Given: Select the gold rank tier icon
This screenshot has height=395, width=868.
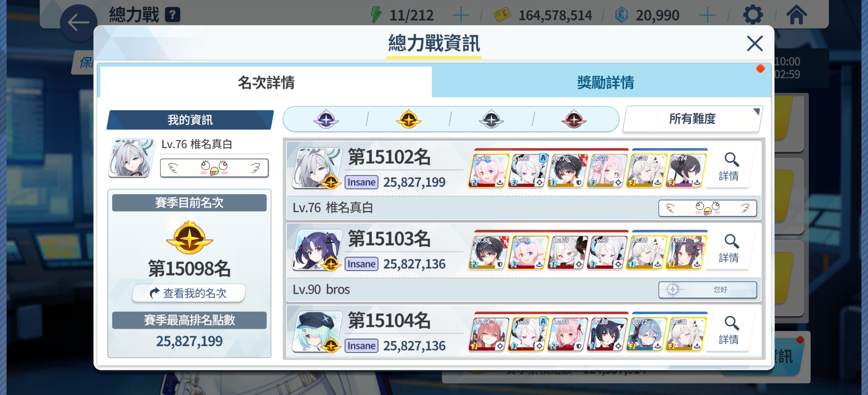Looking at the screenshot, I should (409, 119).
